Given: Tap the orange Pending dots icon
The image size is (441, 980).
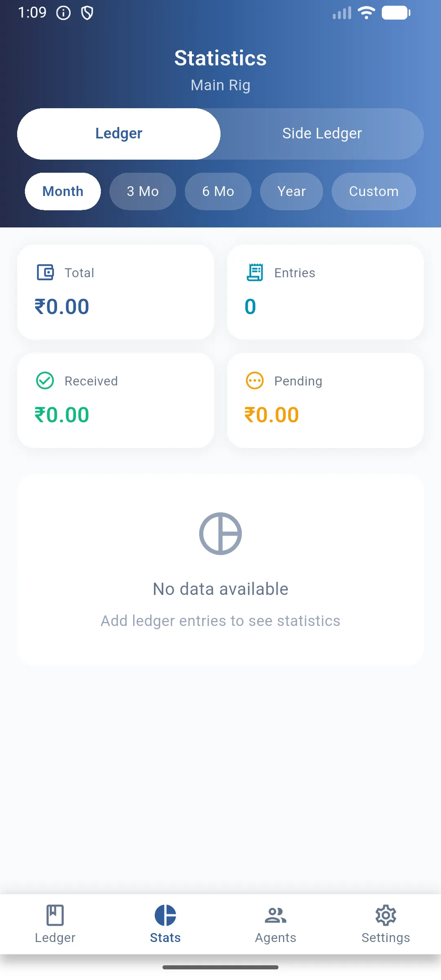Looking at the screenshot, I should point(255,381).
